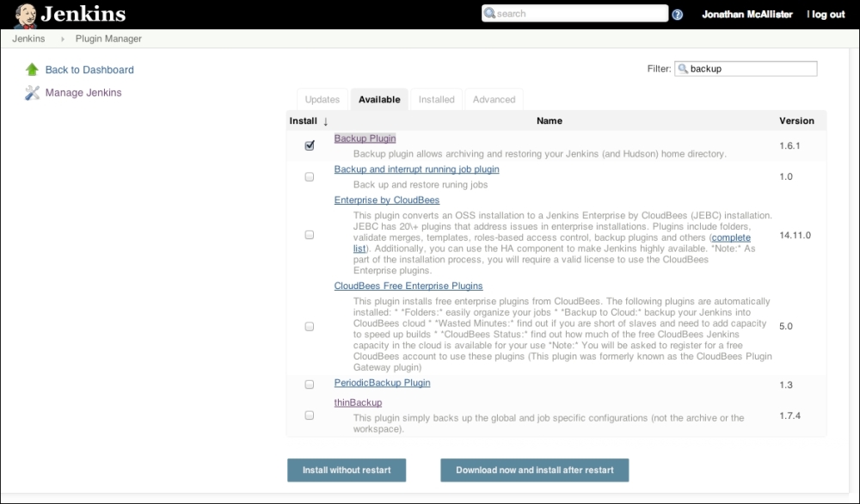Click the magnifier icon in Filter box
Image resolution: width=860 pixels, height=504 pixels.
pos(683,69)
